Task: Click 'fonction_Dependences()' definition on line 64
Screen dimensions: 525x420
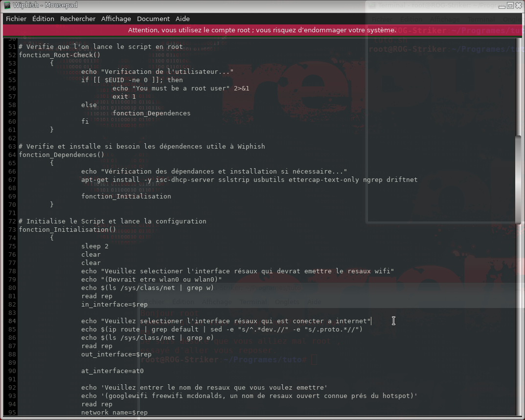Action: point(62,155)
